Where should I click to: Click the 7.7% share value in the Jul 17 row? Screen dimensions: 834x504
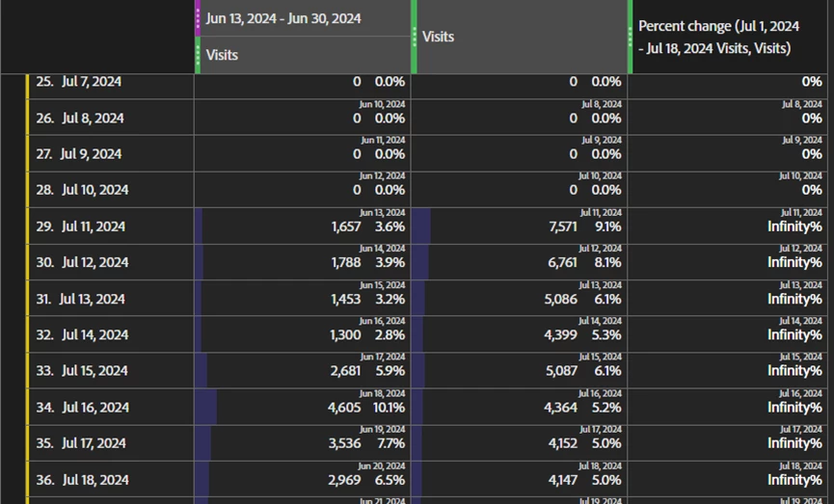pos(390,443)
